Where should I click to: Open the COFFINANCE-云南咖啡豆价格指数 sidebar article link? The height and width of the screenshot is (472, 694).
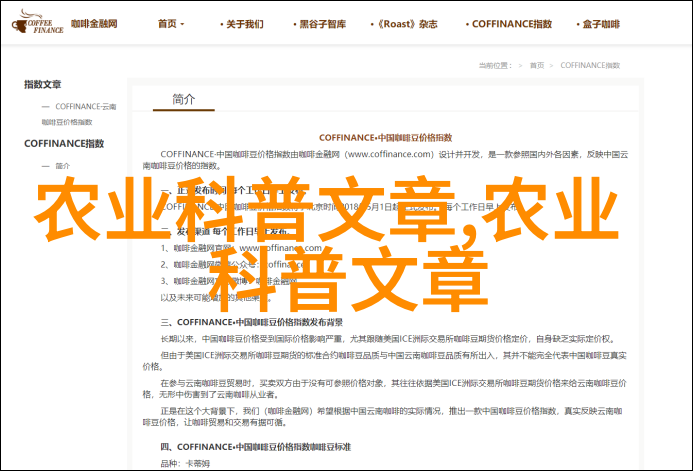(79, 114)
